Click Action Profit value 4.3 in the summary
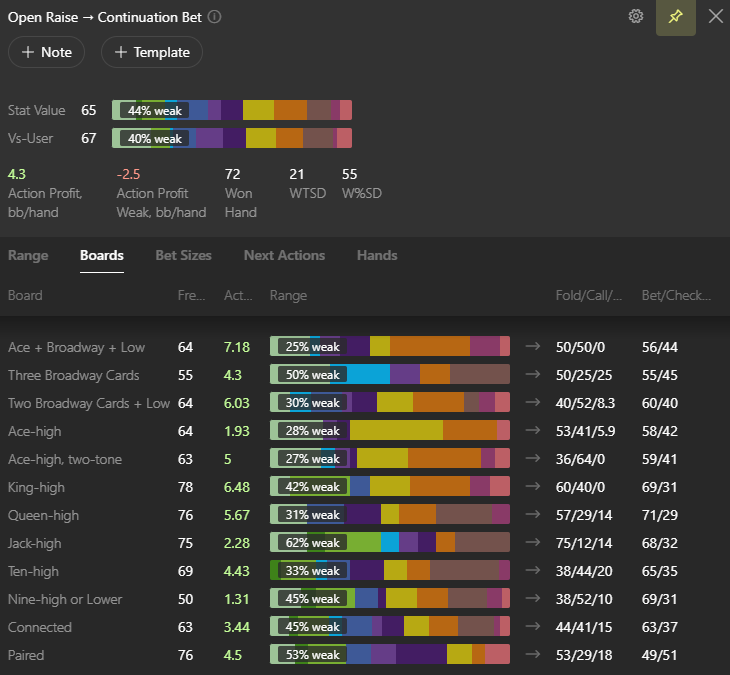 click(17, 174)
